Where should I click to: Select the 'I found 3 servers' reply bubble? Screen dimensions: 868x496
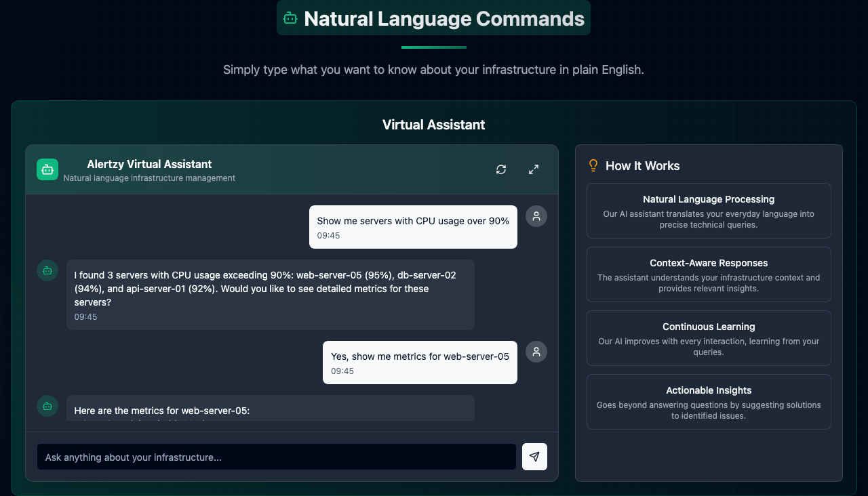tap(271, 295)
